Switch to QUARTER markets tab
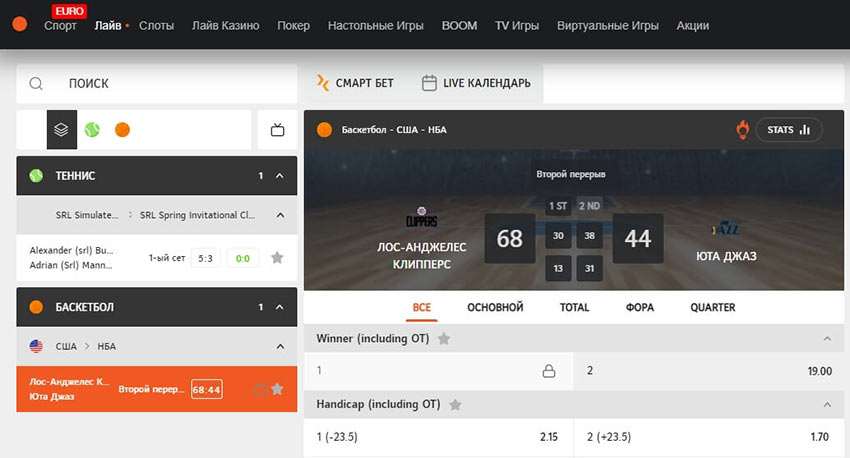This screenshot has width=850, height=458. pyautogui.click(x=712, y=307)
